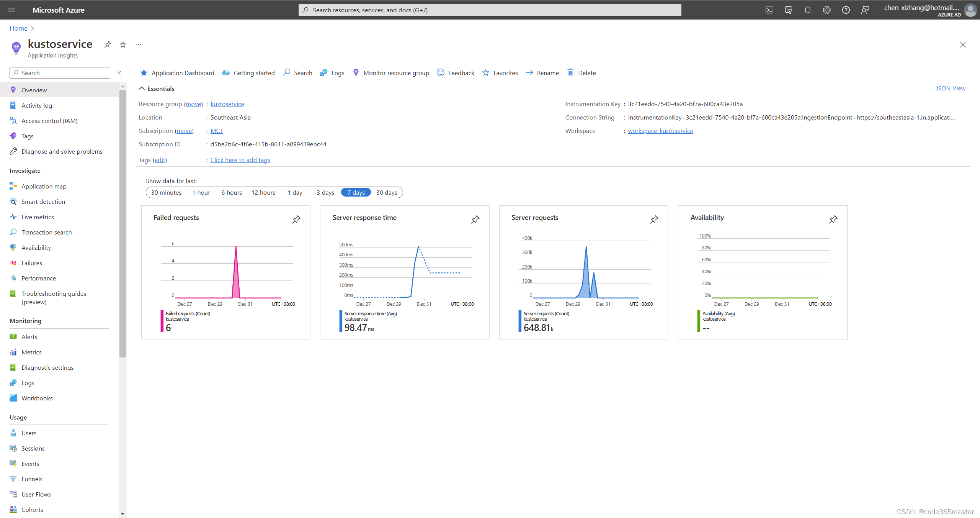This screenshot has width=980, height=518.
Task: Click the portal settings gear icon
Action: tap(827, 10)
